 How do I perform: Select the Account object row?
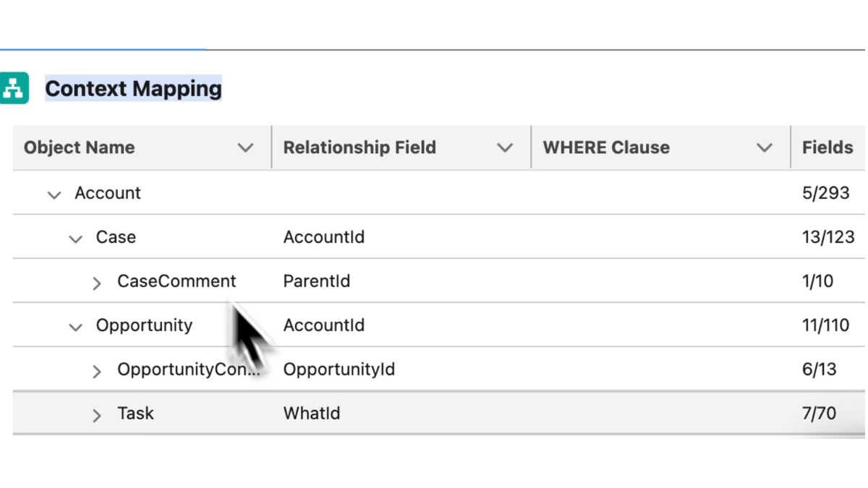pyautogui.click(x=107, y=193)
